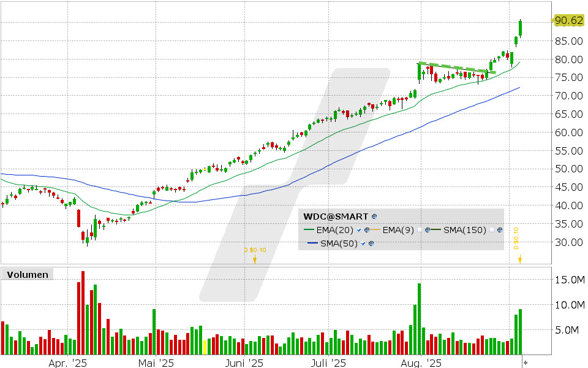Click the Juni '25 axis label
Viewport: 588px width, 368px height.
pyautogui.click(x=244, y=363)
